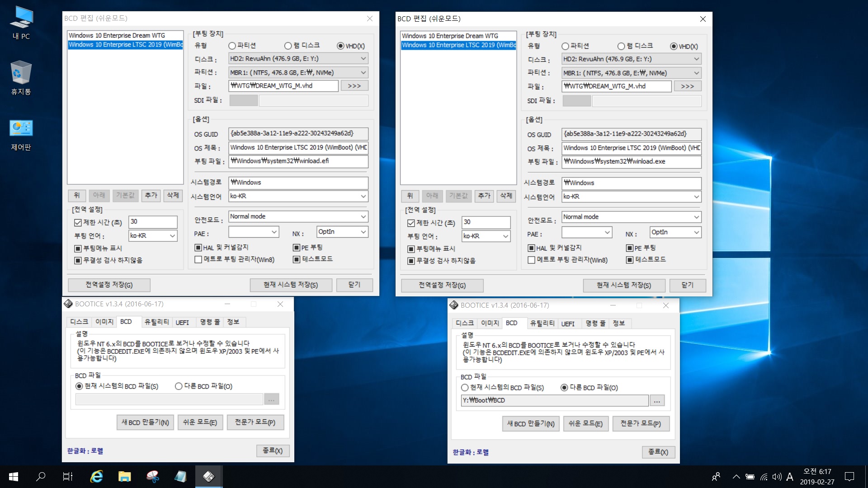868x488 pixels.
Task: Click the taskbar search magnifier icon
Action: [41, 477]
